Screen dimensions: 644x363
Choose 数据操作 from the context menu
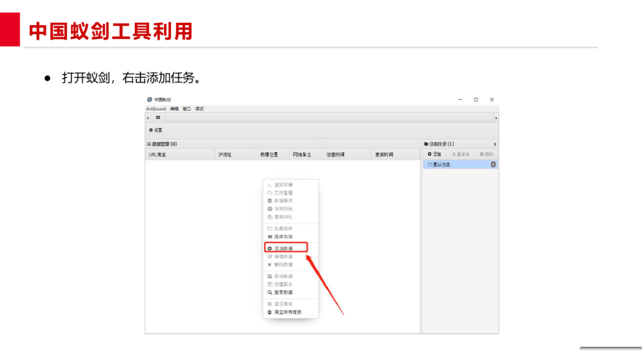point(291,201)
